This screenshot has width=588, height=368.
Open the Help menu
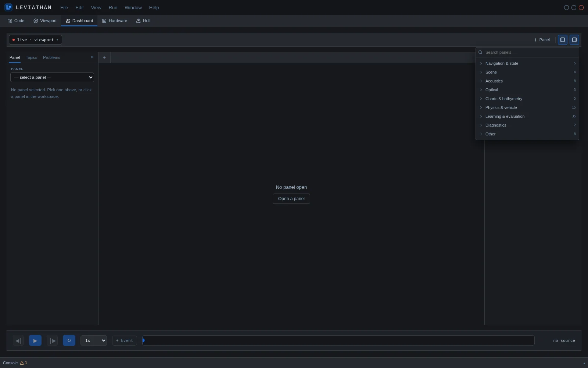click(154, 7)
